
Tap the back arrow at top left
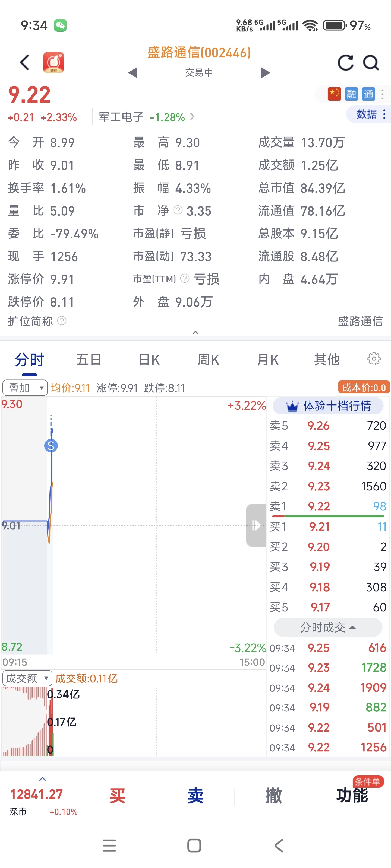pos(25,62)
